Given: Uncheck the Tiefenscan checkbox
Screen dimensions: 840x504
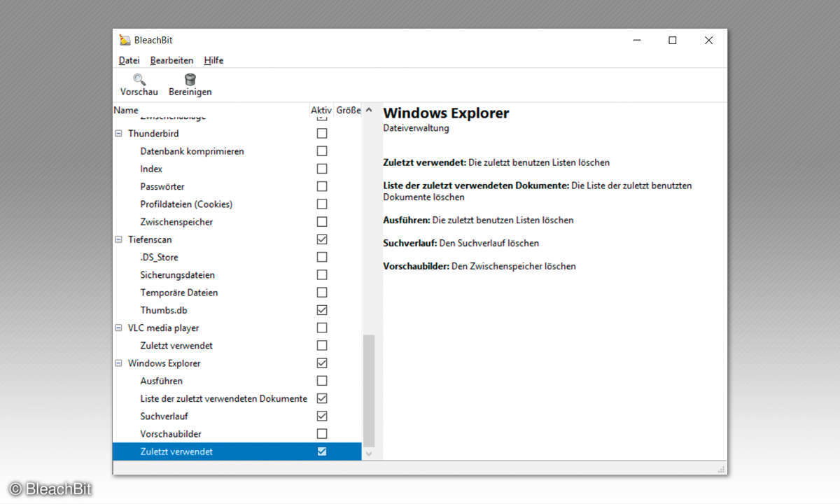Looking at the screenshot, I should point(322,239).
